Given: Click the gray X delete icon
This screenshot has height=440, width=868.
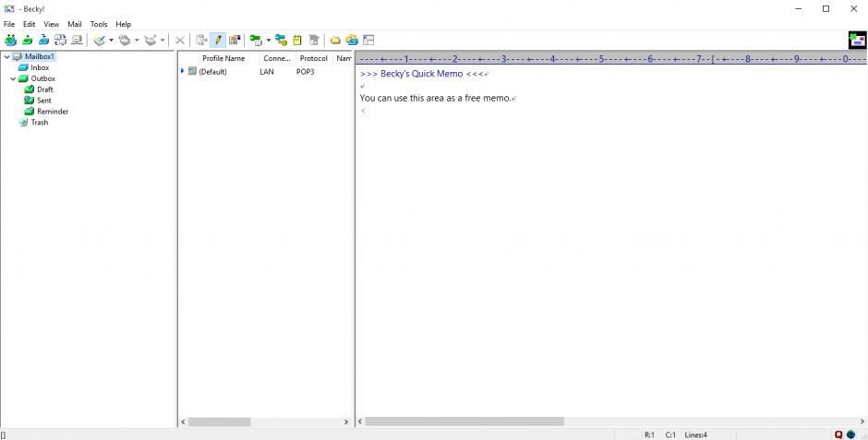Looking at the screenshot, I should (x=180, y=40).
